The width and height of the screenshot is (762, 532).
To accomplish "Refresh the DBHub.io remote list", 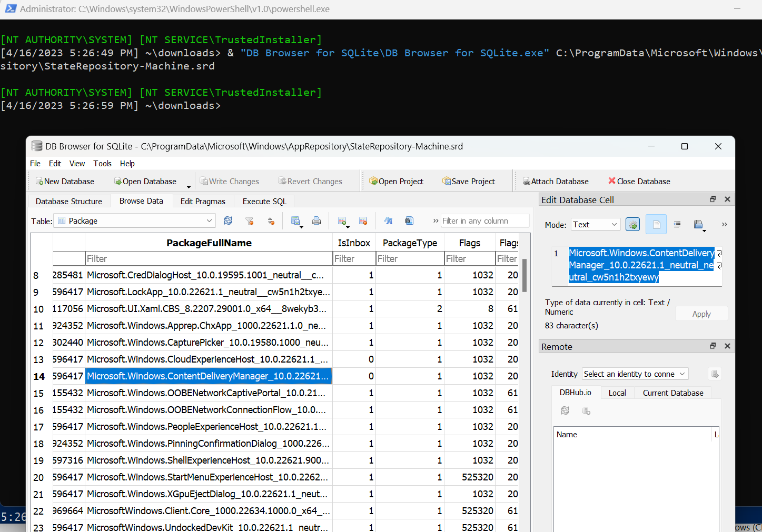I will click(x=565, y=411).
